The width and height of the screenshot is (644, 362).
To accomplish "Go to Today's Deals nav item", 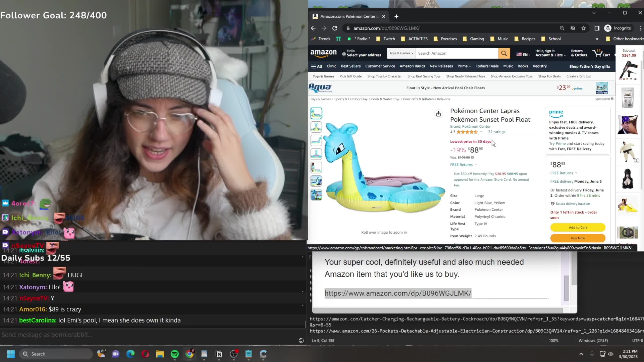I will (x=487, y=66).
